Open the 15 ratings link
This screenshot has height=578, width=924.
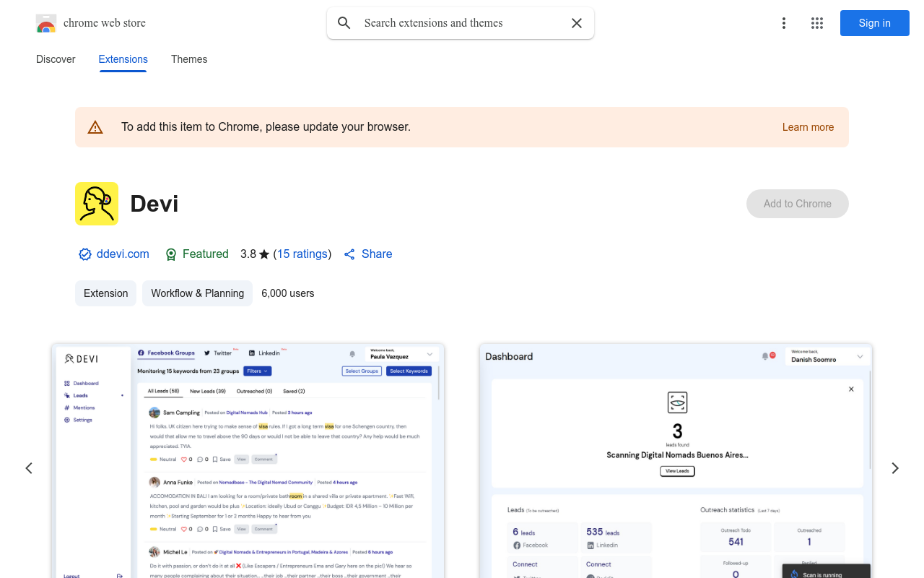[x=302, y=254]
